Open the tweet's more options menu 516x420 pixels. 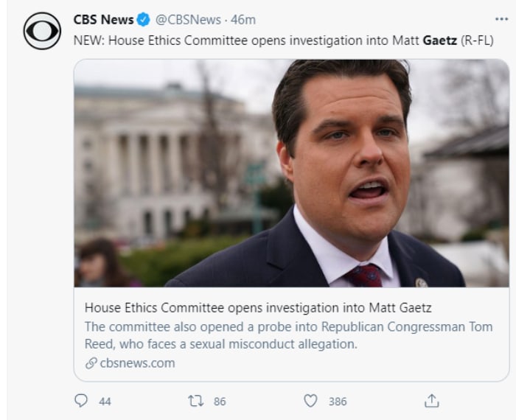pyautogui.click(x=501, y=19)
